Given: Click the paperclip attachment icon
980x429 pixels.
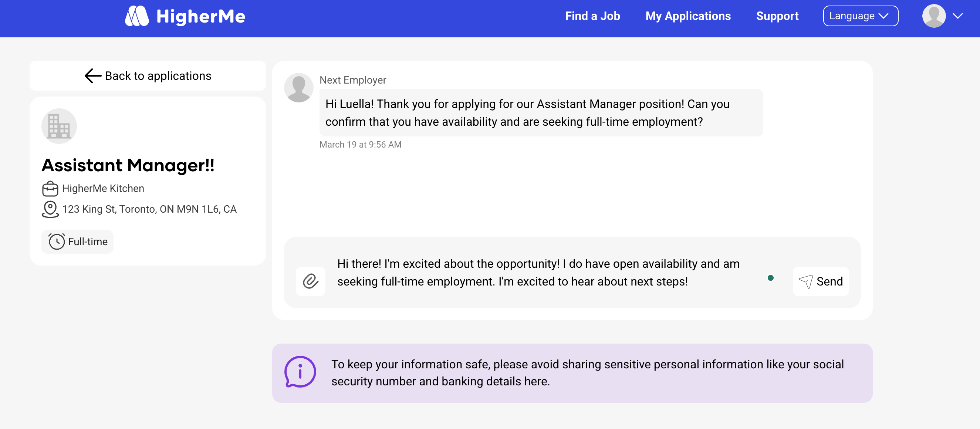Looking at the screenshot, I should [x=310, y=281].
